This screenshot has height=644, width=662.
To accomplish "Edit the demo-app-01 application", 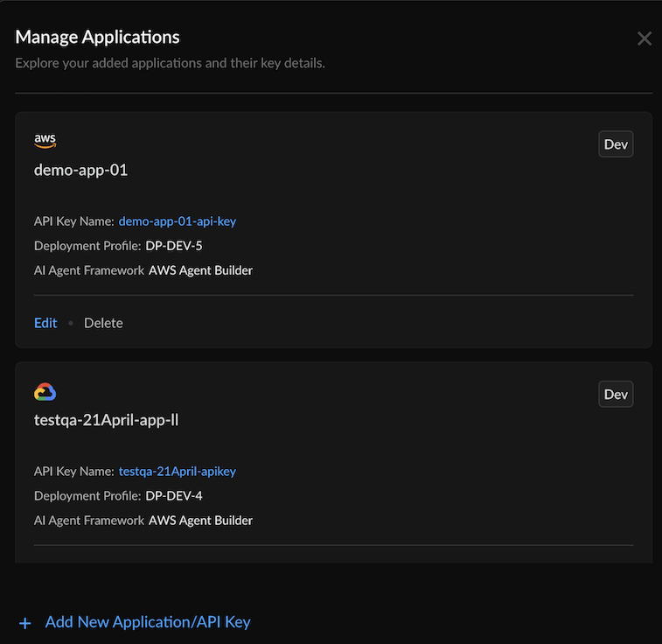I will [45, 323].
